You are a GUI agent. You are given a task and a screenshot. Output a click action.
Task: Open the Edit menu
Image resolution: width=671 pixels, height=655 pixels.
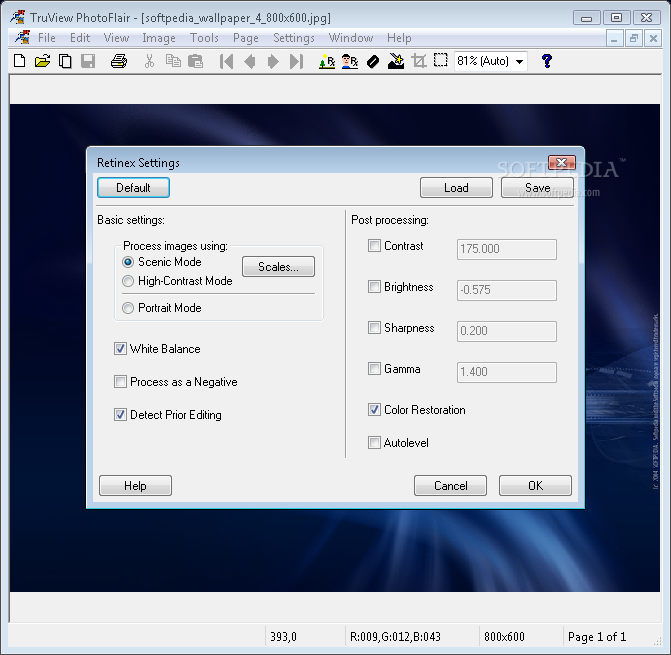tap(80, 38)
